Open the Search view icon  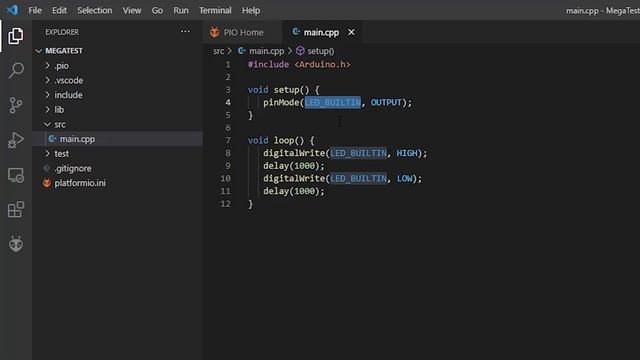click(16, 70)
